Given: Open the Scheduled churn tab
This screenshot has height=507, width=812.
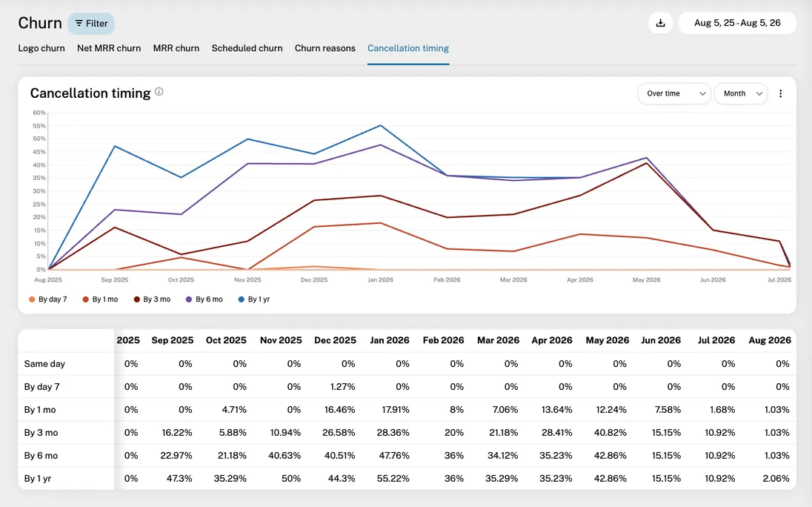Looking at the screenshot, I should (247, 48).
